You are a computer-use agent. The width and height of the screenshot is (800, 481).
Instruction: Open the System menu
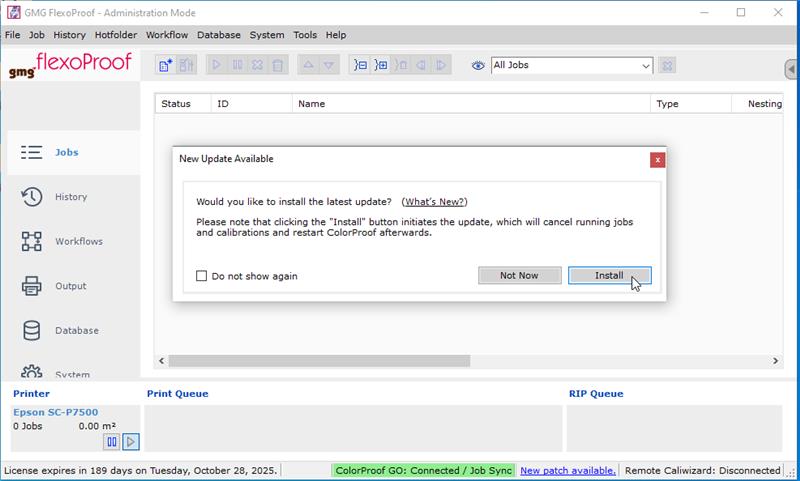point(267,35)
